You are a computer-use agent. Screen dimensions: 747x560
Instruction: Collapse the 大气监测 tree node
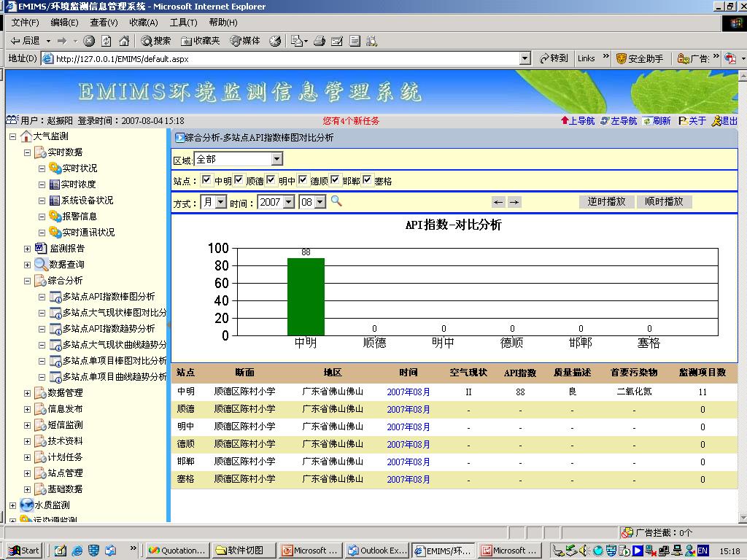pyautogui.click(x=13, y=136)
